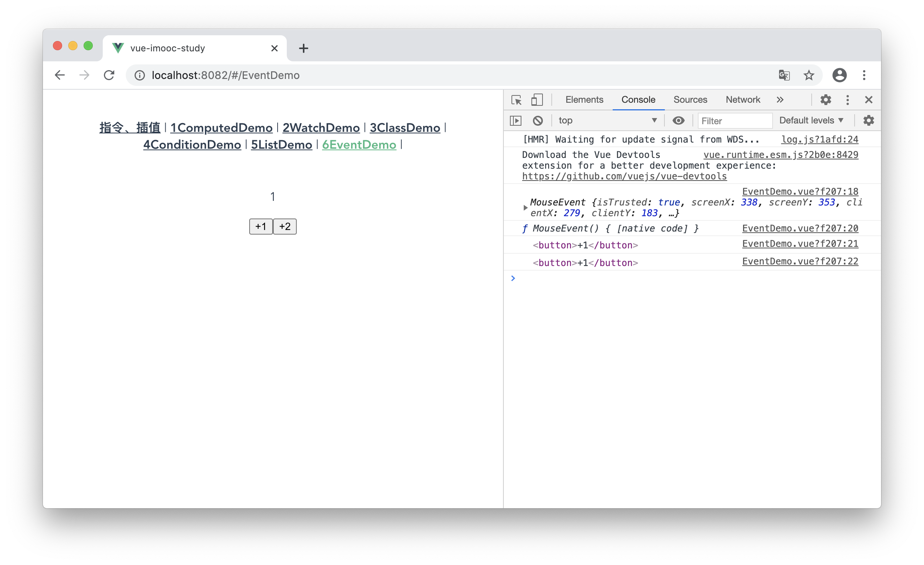Viewport: 924px width, 565px height.
Task: Open the 指令、插值 navigation link
Action: 130,128
